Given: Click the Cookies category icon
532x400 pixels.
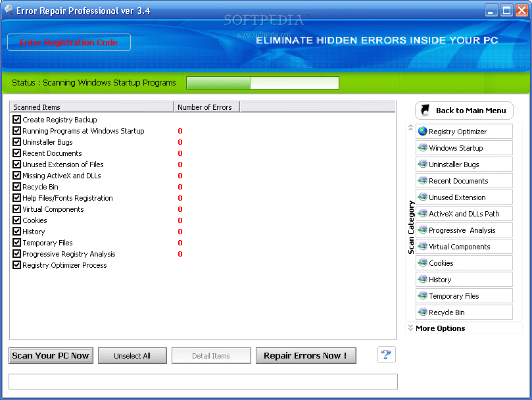Looking at the screenshot, I should [x=422, y=262].
